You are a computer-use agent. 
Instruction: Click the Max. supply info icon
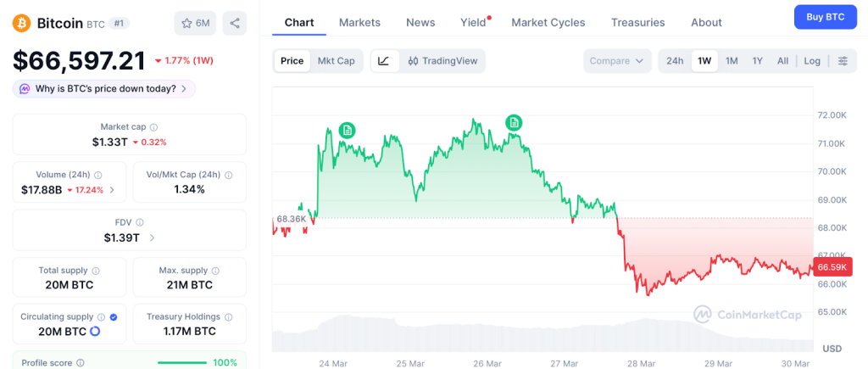point(214,271)
